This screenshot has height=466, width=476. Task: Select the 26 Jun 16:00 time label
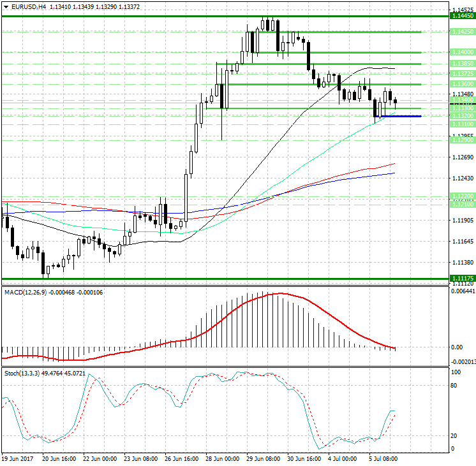181,459
